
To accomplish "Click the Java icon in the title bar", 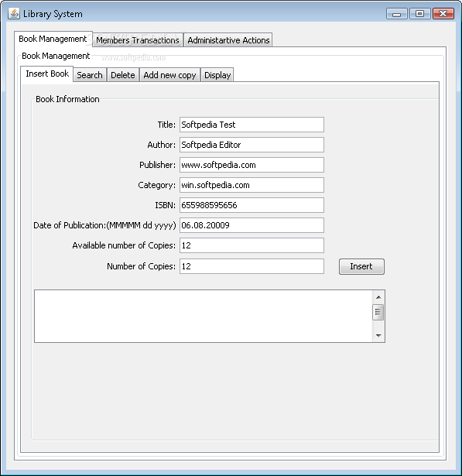I will pos(14,14).
